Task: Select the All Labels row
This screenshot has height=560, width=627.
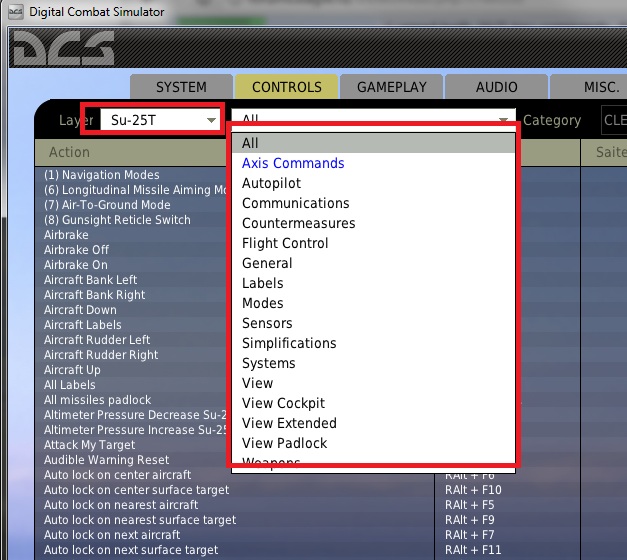Action: click(x=70, y=385)
